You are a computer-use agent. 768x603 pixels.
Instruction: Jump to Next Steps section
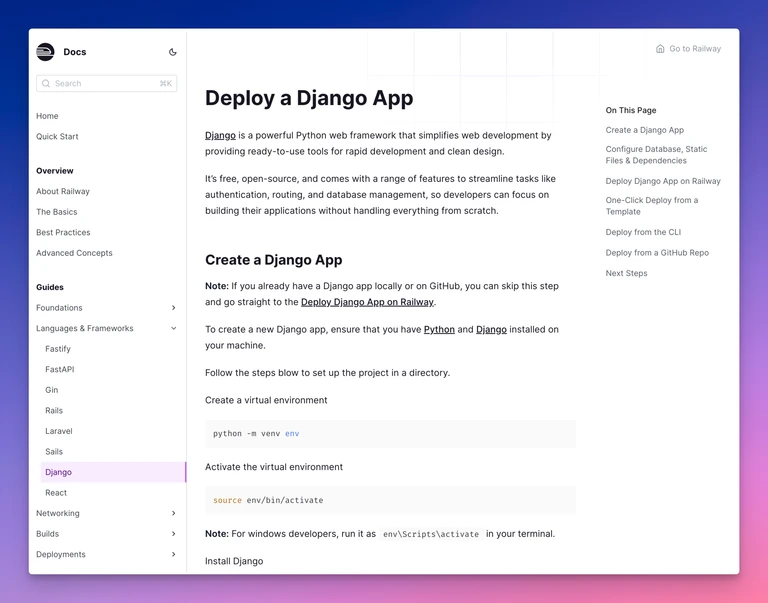pos(626,273)
